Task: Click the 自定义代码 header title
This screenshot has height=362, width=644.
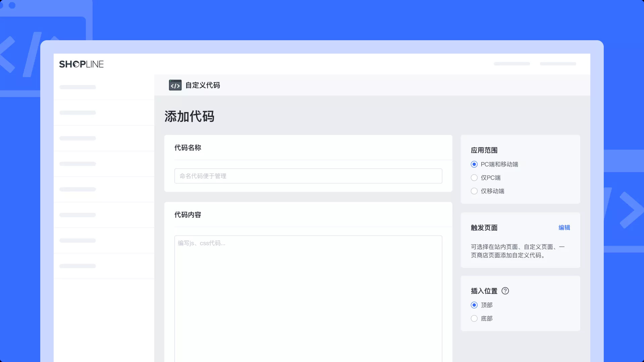Action: [x=203, y=85]
